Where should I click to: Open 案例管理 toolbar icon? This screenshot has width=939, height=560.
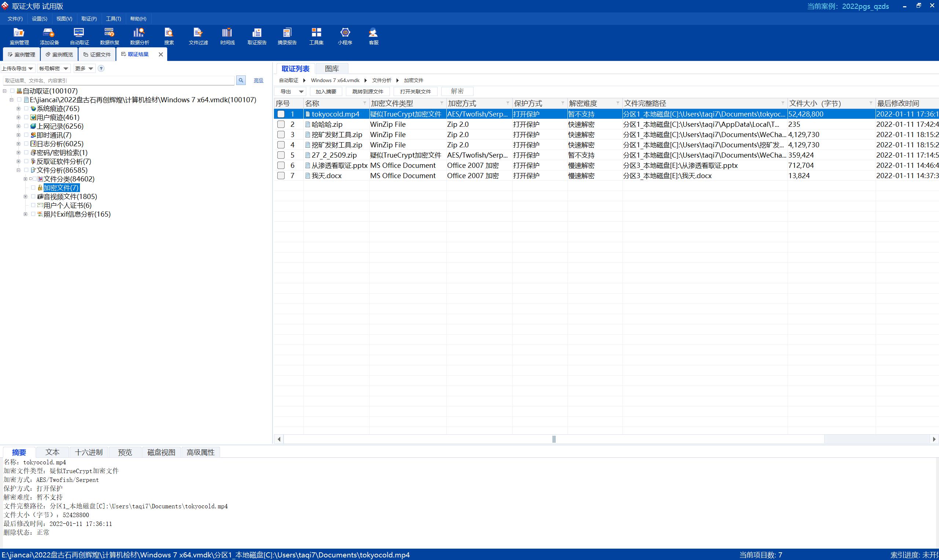pos(19,36)
